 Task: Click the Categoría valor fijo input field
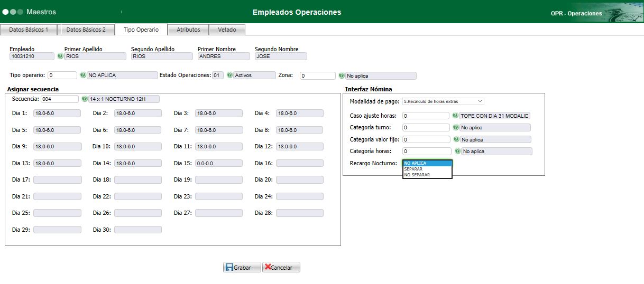427,139
